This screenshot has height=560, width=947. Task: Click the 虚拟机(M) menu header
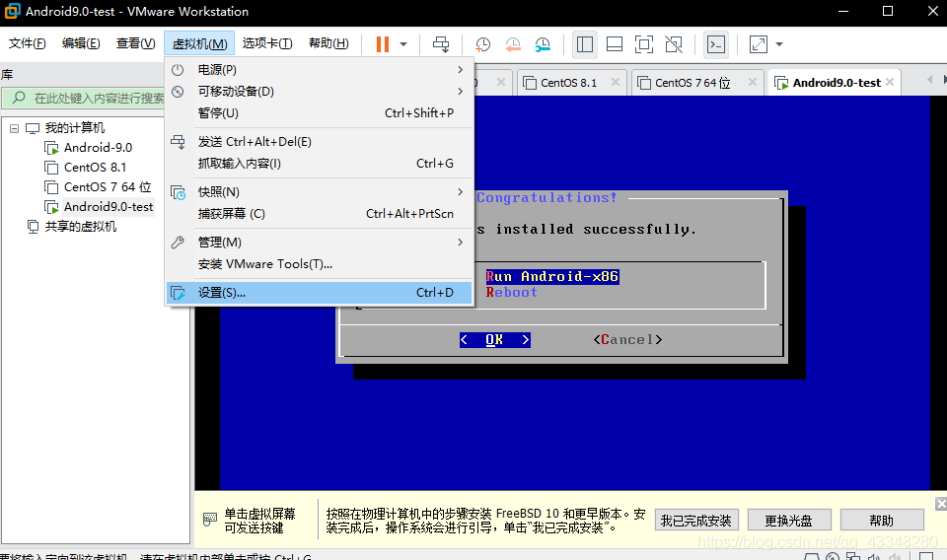point(199,43)
